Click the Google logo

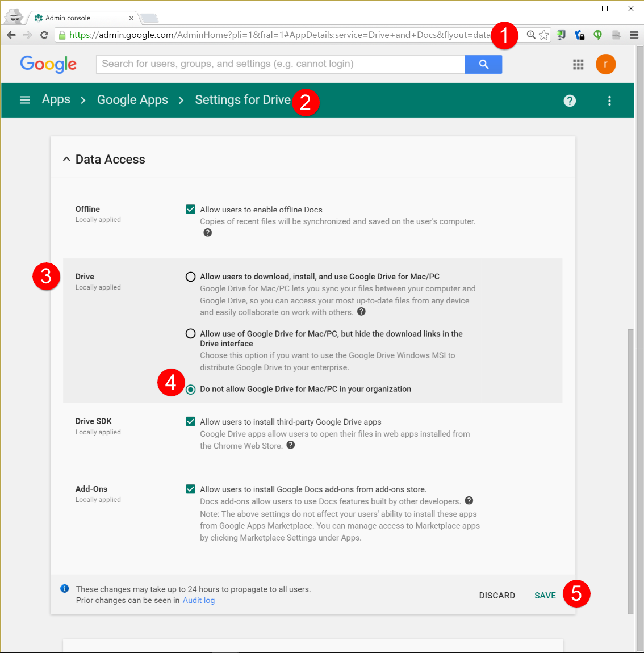pyautogui.click(x=48, y=64)
